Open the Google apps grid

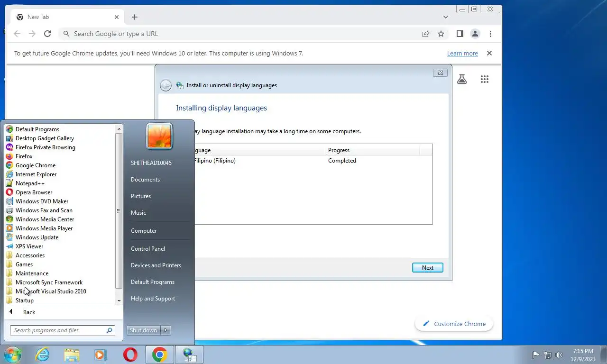point(484,79)
